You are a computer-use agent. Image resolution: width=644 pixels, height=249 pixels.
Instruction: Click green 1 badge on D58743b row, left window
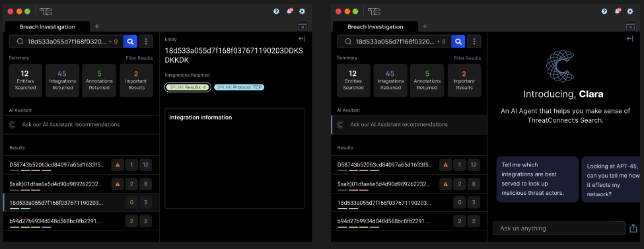click(x=131, y=165)
